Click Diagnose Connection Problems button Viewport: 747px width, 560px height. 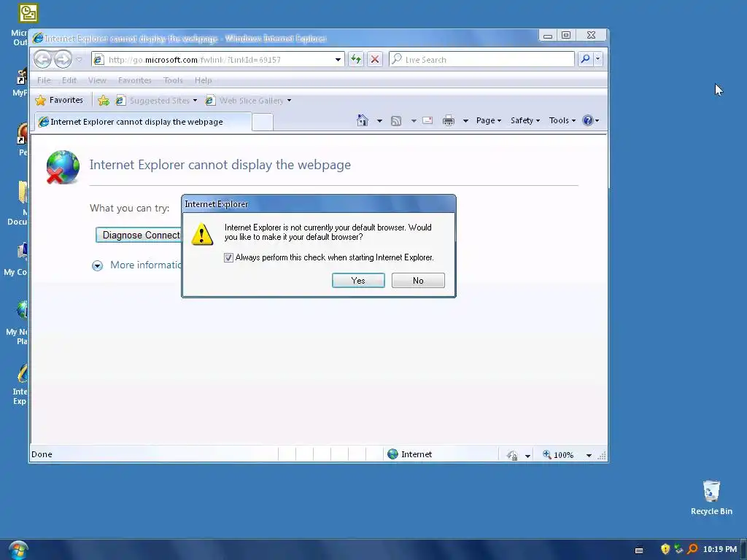coord(139,235)
